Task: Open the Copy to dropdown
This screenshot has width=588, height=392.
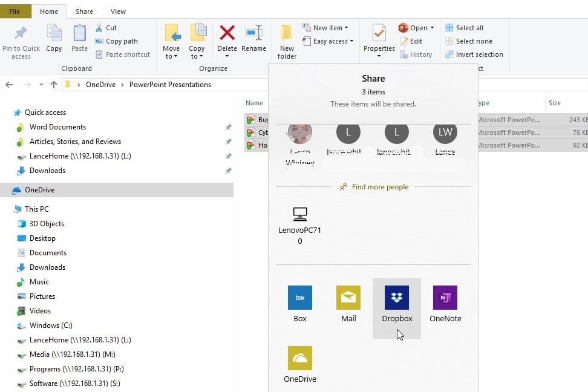Action: tap(197, 42)
